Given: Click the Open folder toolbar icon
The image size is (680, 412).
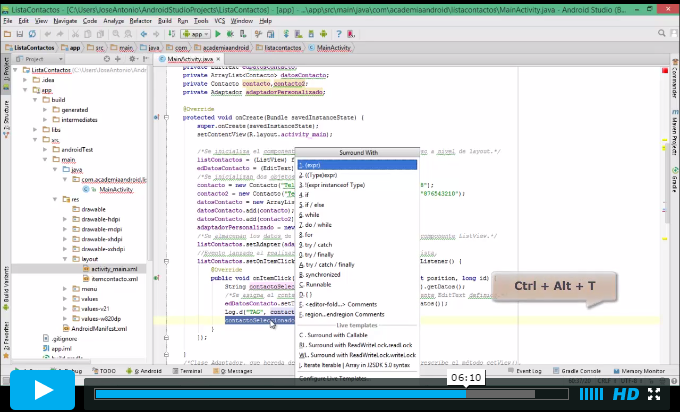Looking at the screenshot, I should pyautogui.click(x=7, y=34).
